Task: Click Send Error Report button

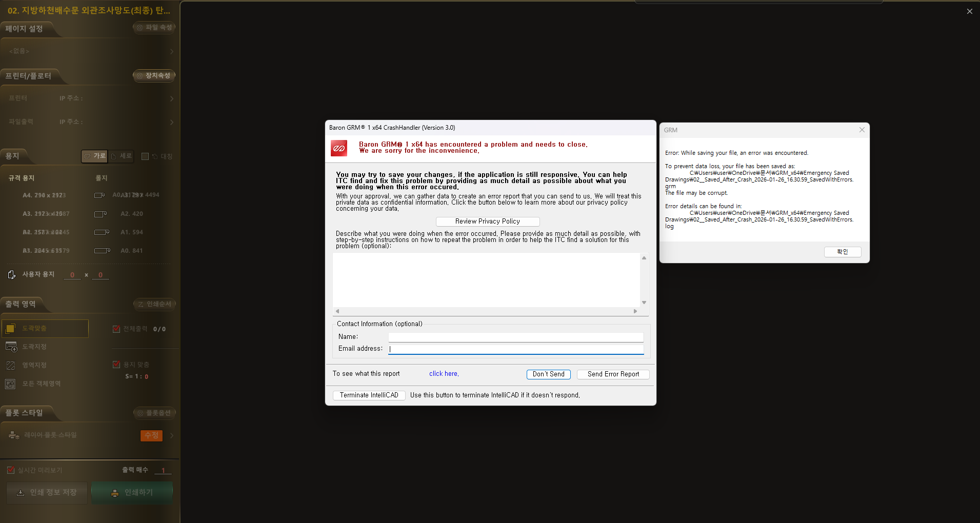Action: pyautogui.click(x=613, y=374)
